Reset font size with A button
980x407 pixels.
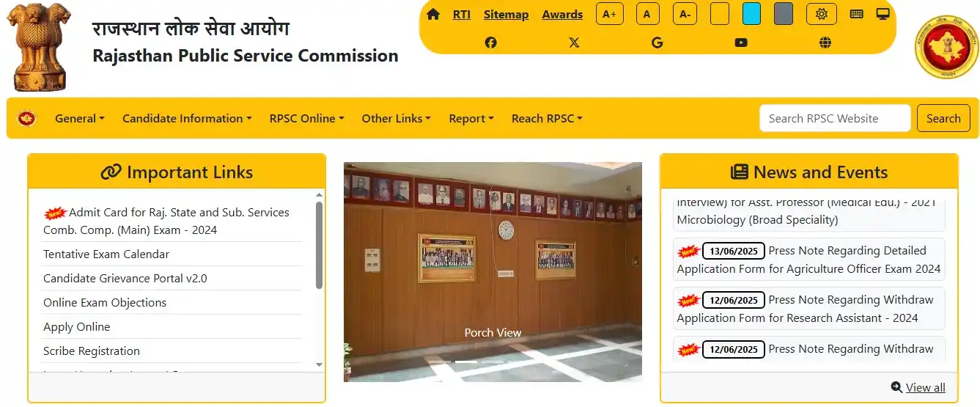coord(648,14)
